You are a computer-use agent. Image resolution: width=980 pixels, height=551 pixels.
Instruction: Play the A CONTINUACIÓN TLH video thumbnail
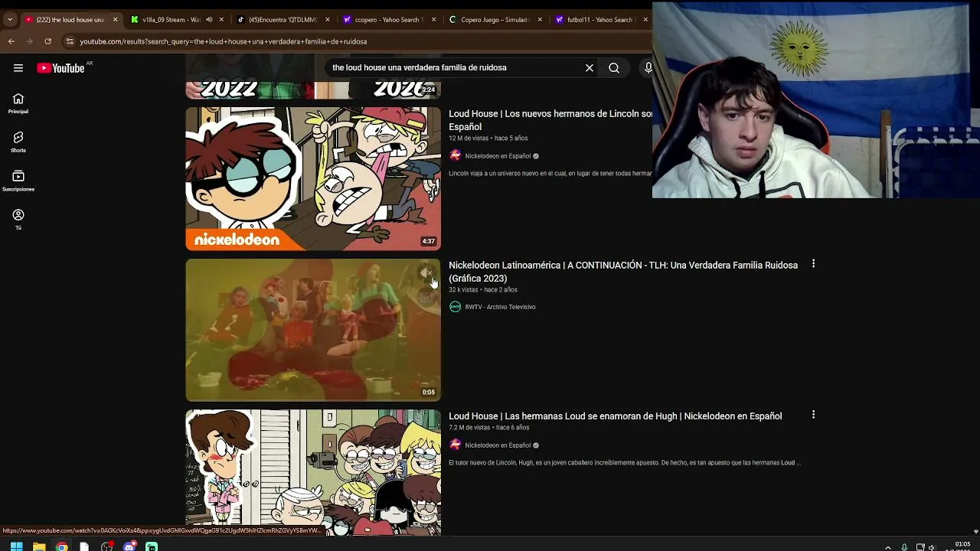point(313,330)
